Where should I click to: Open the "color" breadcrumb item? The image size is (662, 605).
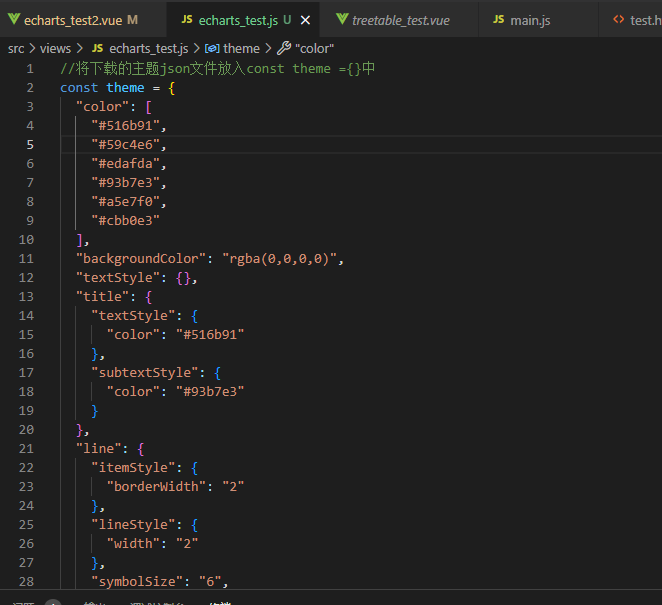pos(314,48)
